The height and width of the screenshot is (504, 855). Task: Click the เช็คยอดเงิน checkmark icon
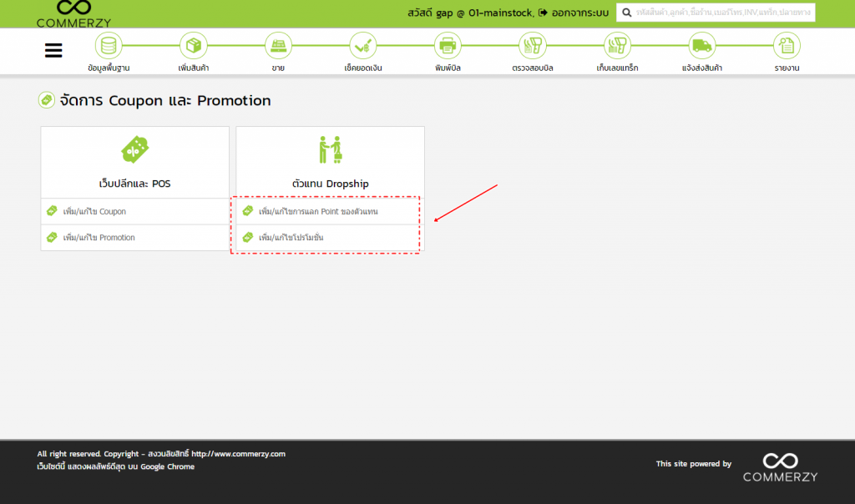pyautogui.click(x=362, y=45)
